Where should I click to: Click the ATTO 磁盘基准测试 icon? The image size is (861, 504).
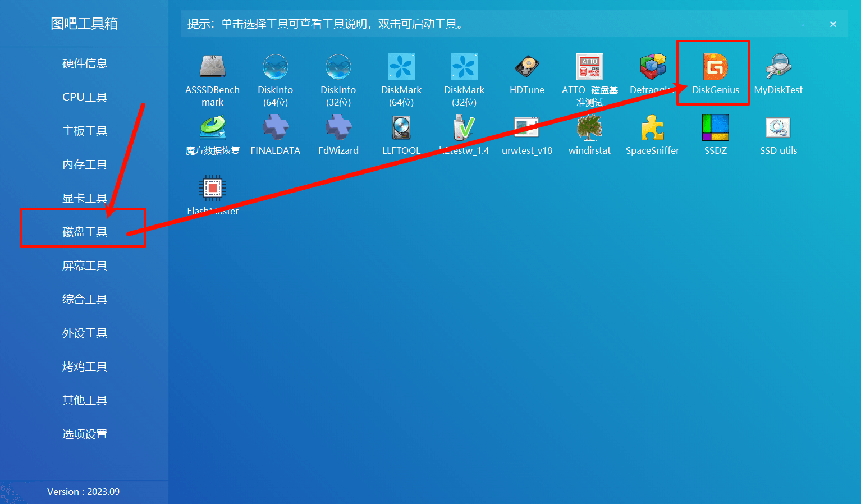589,67
